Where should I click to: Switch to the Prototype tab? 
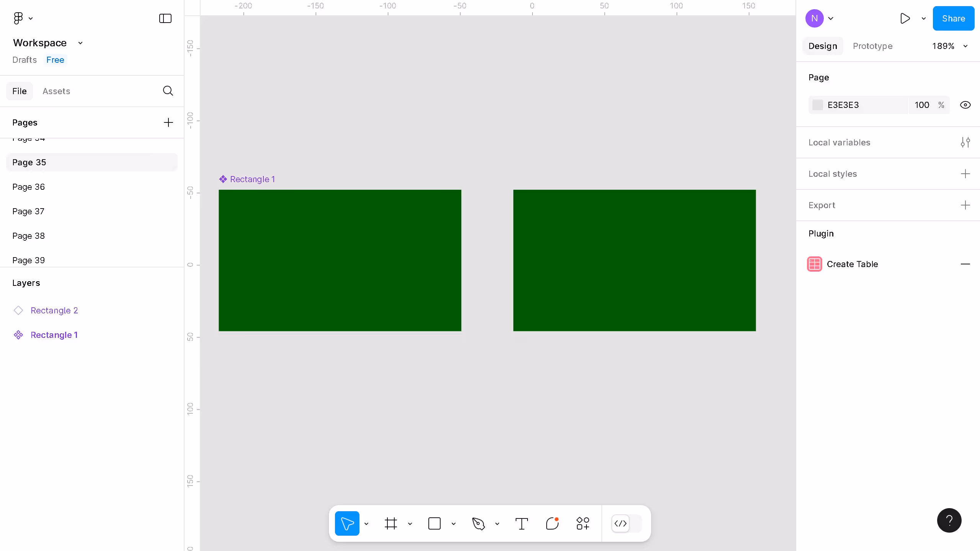872,46
